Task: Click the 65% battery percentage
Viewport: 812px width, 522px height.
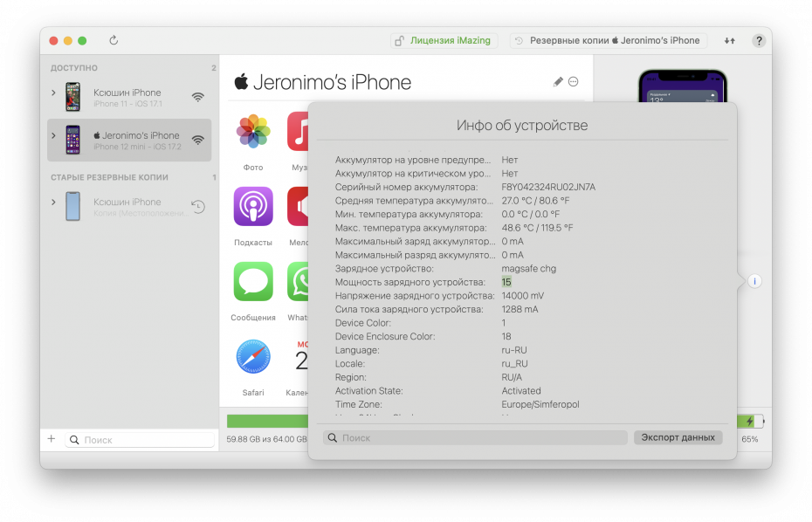Action: tap(750, 439)
